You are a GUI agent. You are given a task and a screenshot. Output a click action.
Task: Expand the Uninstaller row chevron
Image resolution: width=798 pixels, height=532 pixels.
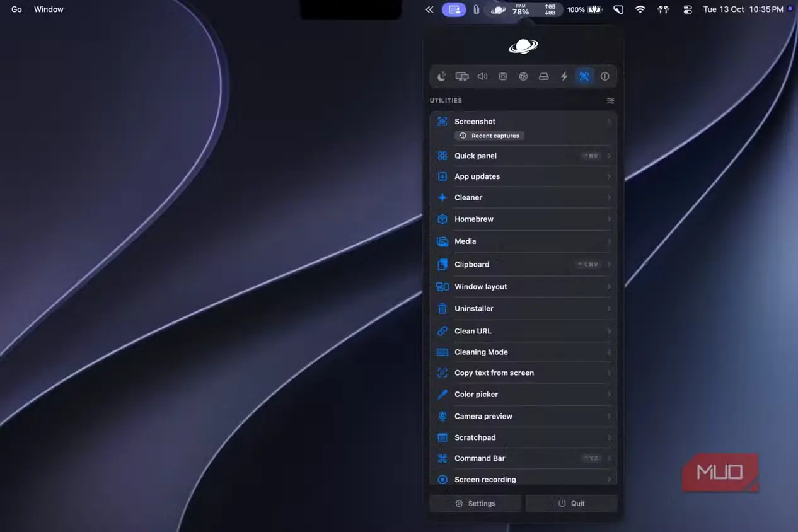[x=609, y=309]
